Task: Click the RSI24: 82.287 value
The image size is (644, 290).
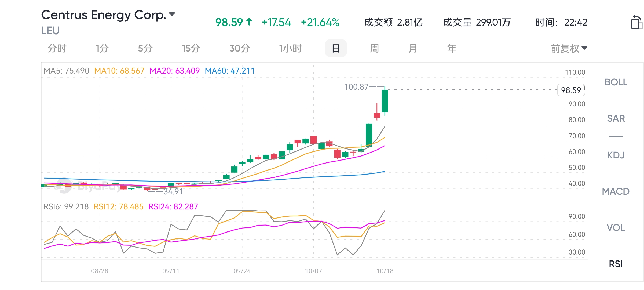Action: pyautogui.click(x=173, y=207)
